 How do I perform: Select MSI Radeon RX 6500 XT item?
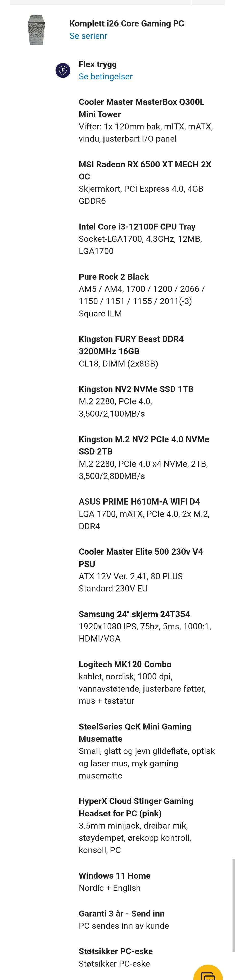coord(145,170)
